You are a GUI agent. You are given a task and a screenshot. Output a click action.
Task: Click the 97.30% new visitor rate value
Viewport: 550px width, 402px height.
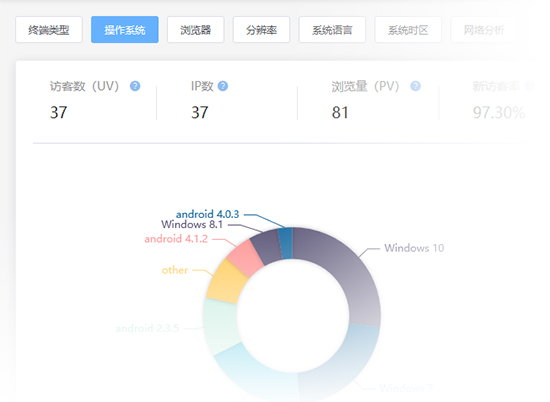point(499,113)
